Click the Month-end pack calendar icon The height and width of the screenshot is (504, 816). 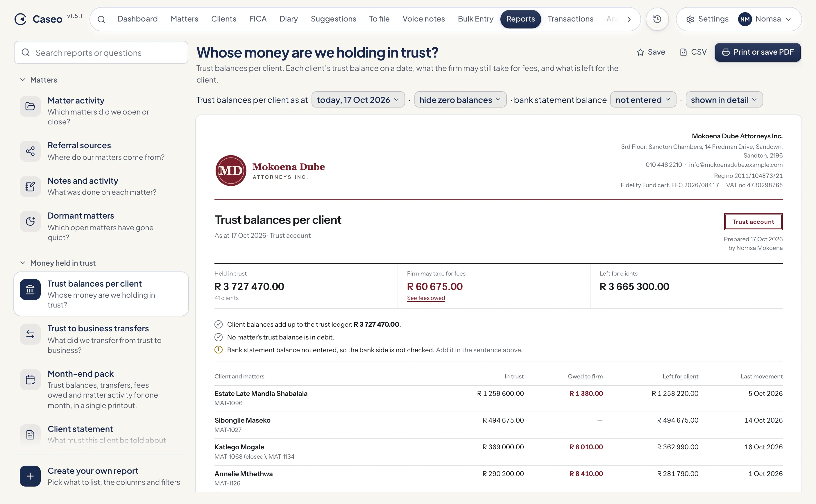[x=30, y=380]
